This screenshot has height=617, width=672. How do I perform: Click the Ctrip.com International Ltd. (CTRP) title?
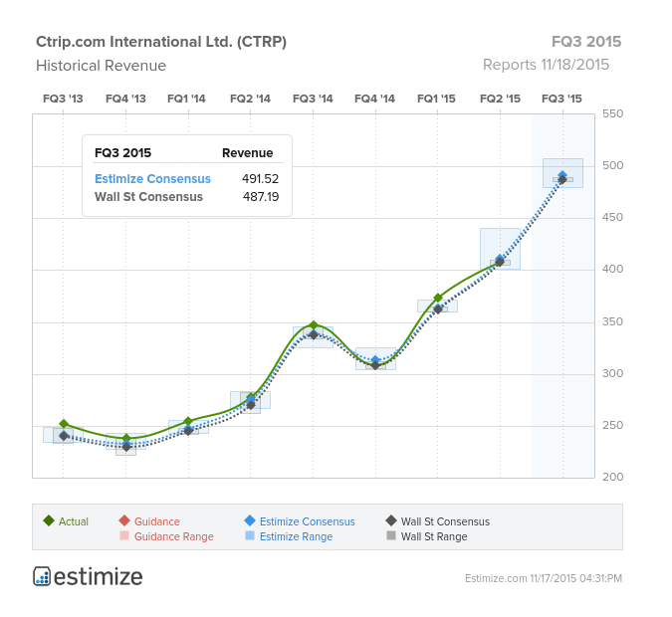(x=161, y=42)
